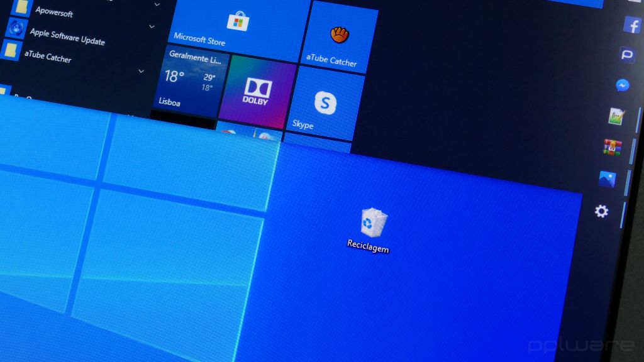
Task: Open the Reciclagem recycle bin icon
Action: [x=370, y=230]
